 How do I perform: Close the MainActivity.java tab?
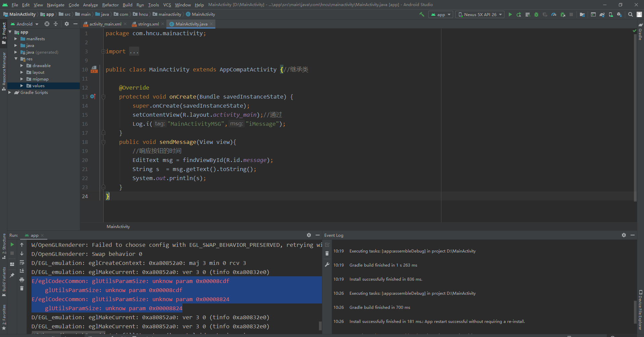211,24
